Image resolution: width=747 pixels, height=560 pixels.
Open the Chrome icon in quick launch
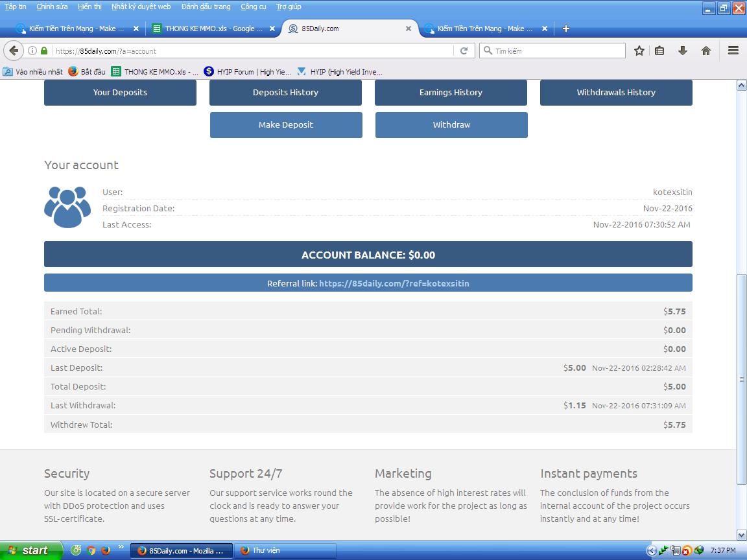pos(91,550)
